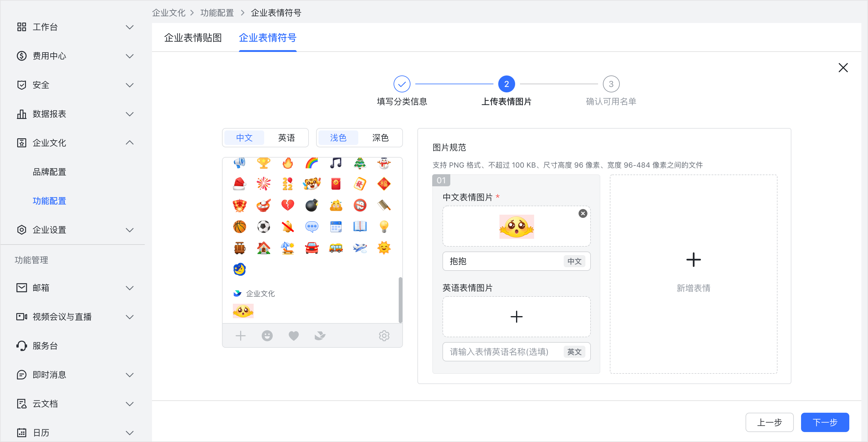Click the soccer ball emoji

[x=264, y=227]
